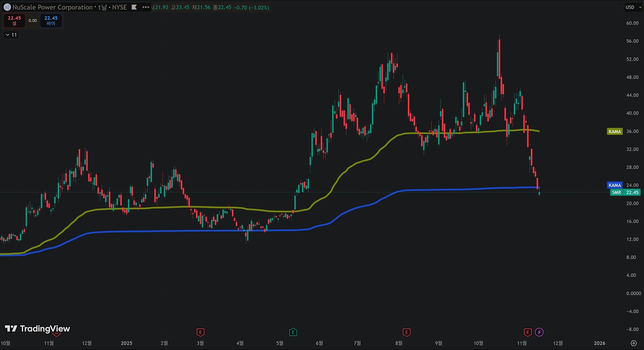Click the 8월 time axis label
This screenshot has height=350, width=644.
[399, 343]
